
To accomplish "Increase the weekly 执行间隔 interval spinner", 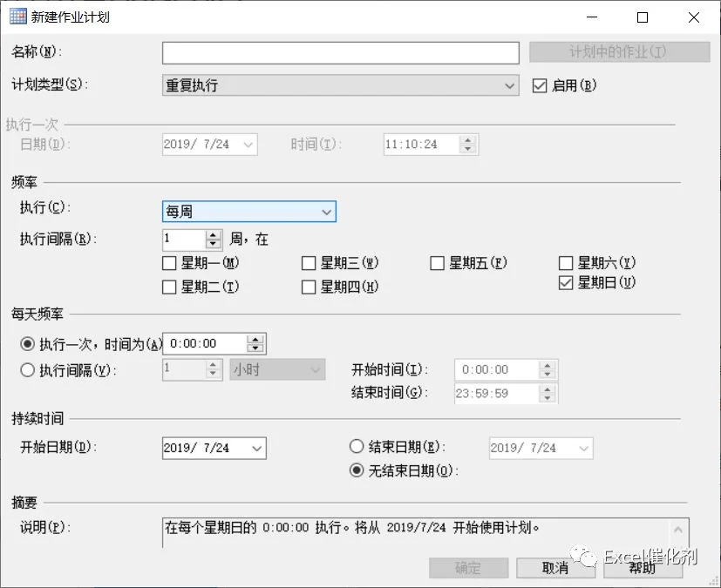I will pyautogui.click(x=213, y=234).
